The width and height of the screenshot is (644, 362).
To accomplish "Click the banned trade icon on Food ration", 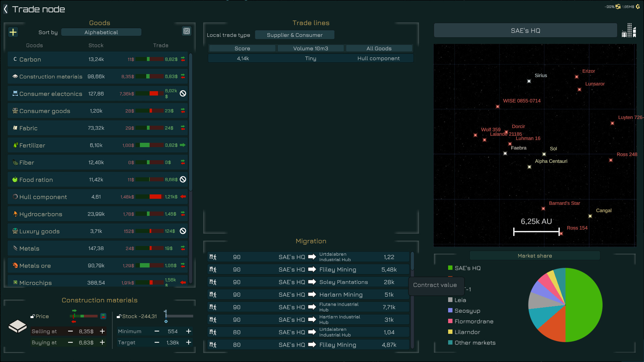I will 183,179.
